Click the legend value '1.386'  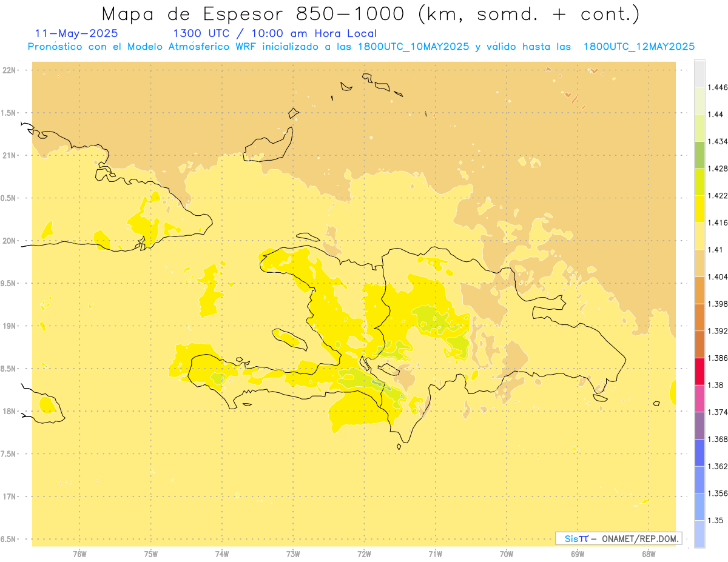pyautogui.click(x=717, y=358)
